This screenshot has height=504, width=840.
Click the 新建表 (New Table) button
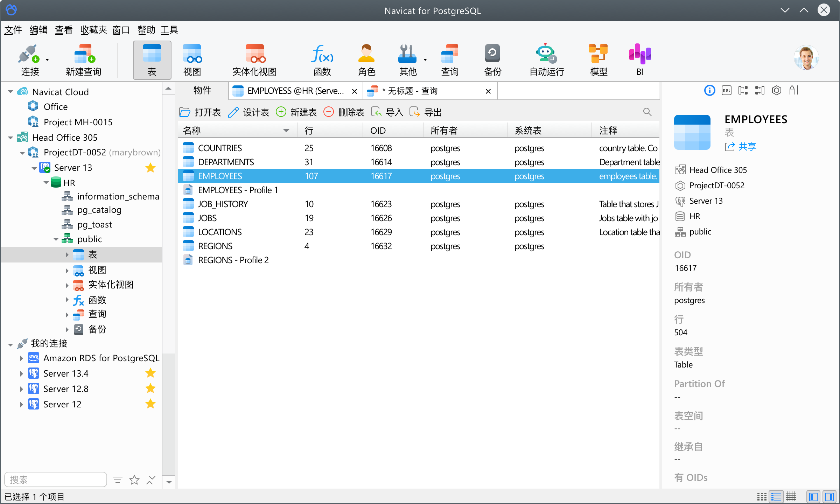coord(296,112)
